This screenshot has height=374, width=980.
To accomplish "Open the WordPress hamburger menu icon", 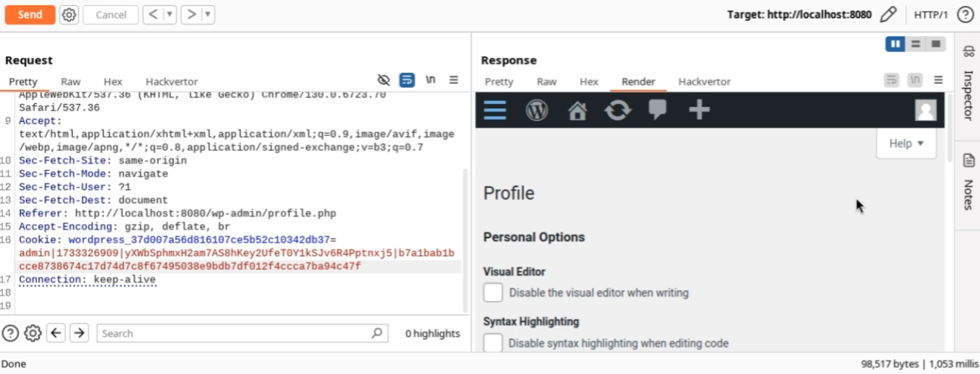I will 494,110.
